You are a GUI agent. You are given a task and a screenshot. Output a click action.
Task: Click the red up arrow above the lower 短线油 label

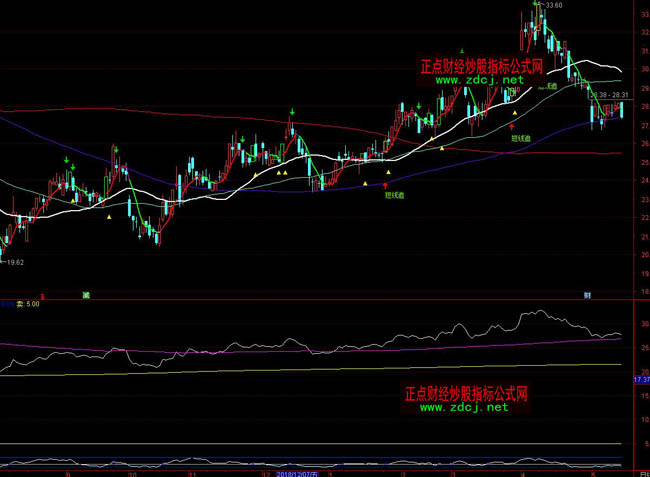coord(386,185)
